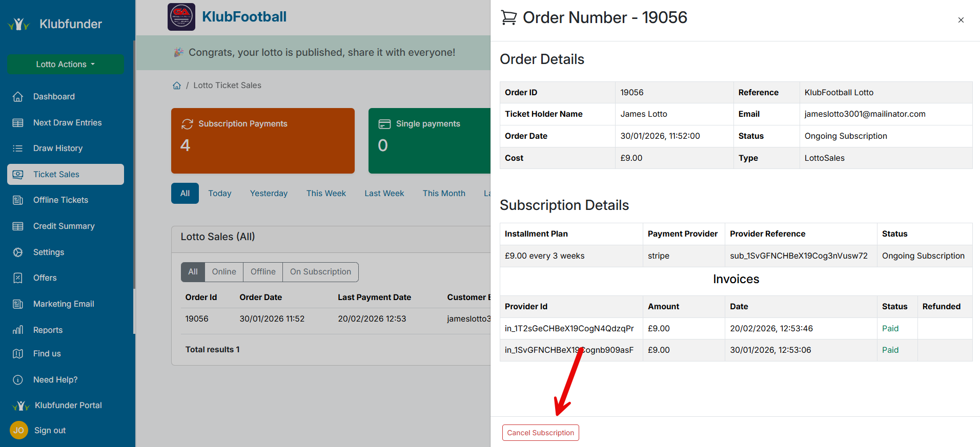This screenshot has width=980, height=447.
Task: Click the Dashboard home icon
Action: click(18, 97)
